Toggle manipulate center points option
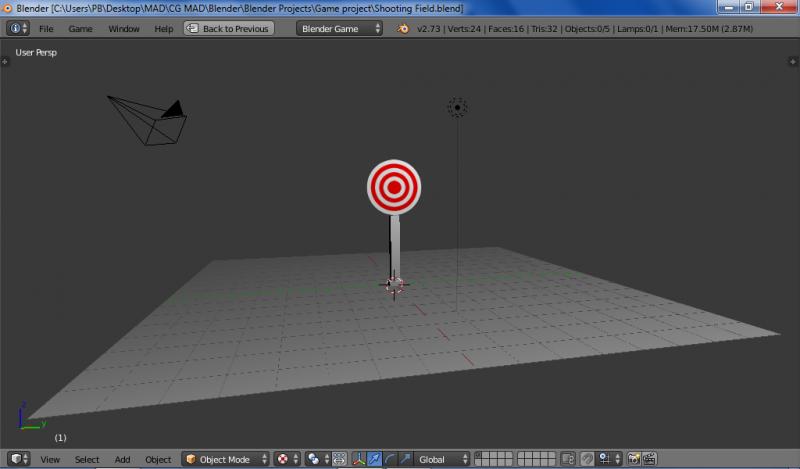The image size is (800, 469). (x=340, y=459)
